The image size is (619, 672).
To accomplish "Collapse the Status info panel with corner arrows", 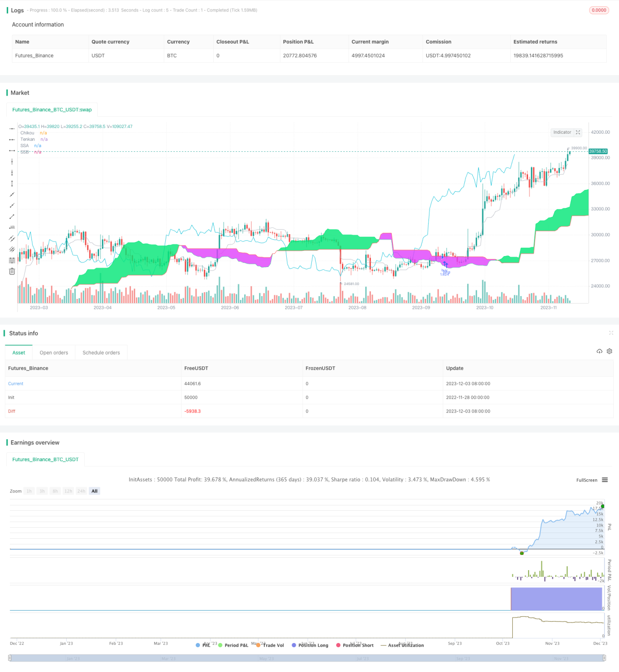I will click(x=611, y=333).
